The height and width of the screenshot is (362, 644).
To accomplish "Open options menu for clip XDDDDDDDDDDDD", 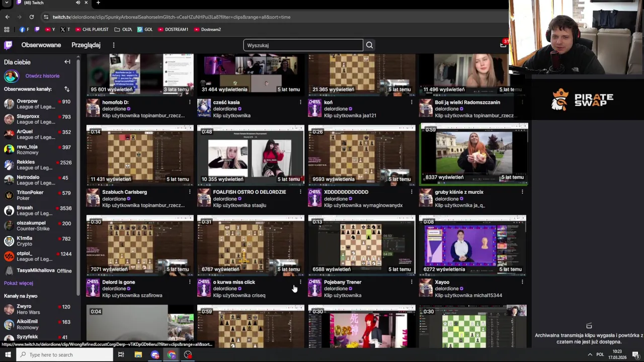I will pyautogui.click(x=412, y=192).
